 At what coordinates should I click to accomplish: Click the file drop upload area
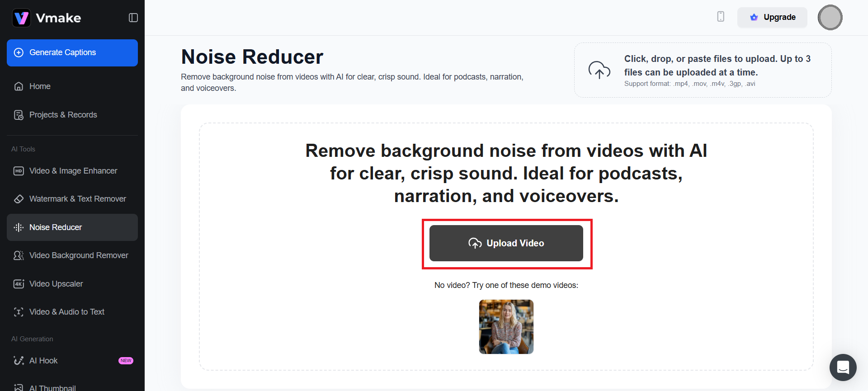(x=703, y=70)
